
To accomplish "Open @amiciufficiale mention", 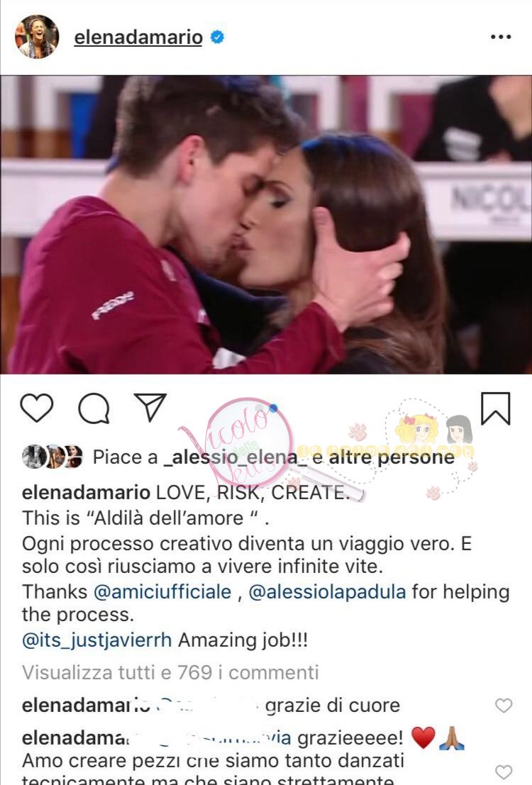I will (x=162, y=591).
